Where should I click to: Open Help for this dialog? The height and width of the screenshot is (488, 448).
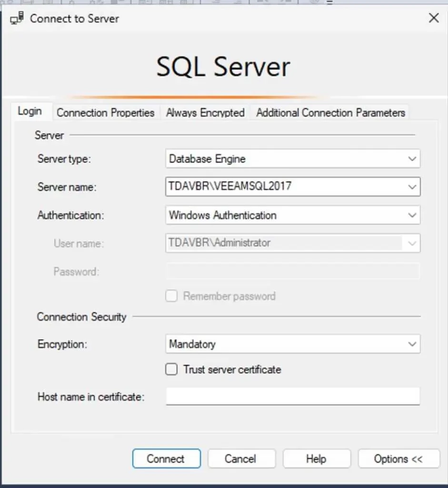tap(317, 458)
